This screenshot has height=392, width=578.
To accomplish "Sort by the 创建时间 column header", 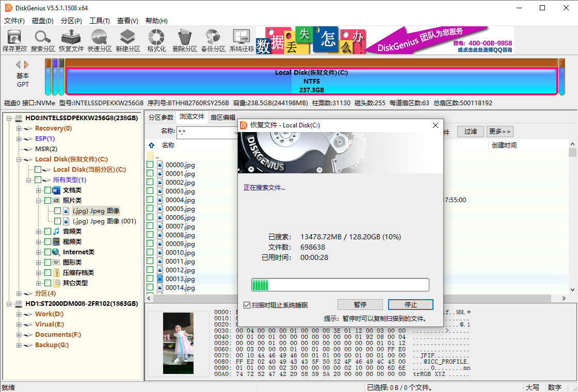I will click(504, 145).
